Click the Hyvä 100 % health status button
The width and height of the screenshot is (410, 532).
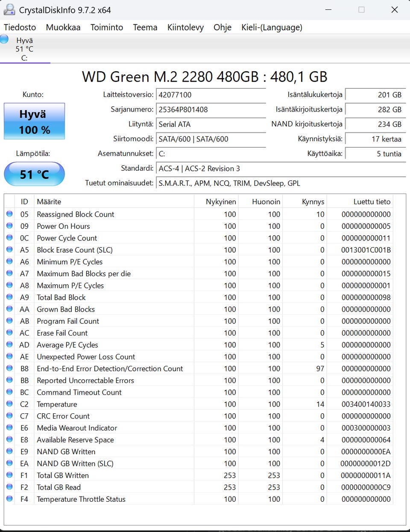[x=34, y=121]
